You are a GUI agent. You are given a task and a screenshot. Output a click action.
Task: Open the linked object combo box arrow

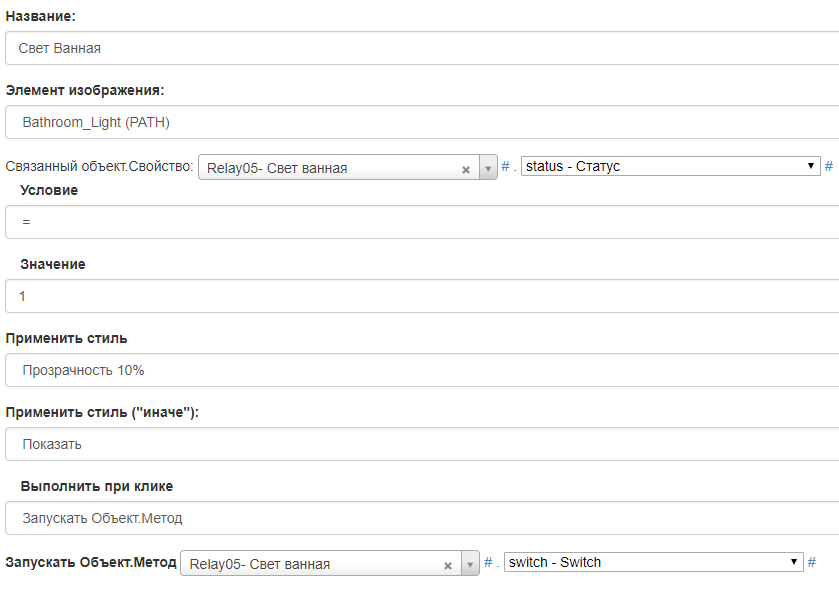coord(489,168)
